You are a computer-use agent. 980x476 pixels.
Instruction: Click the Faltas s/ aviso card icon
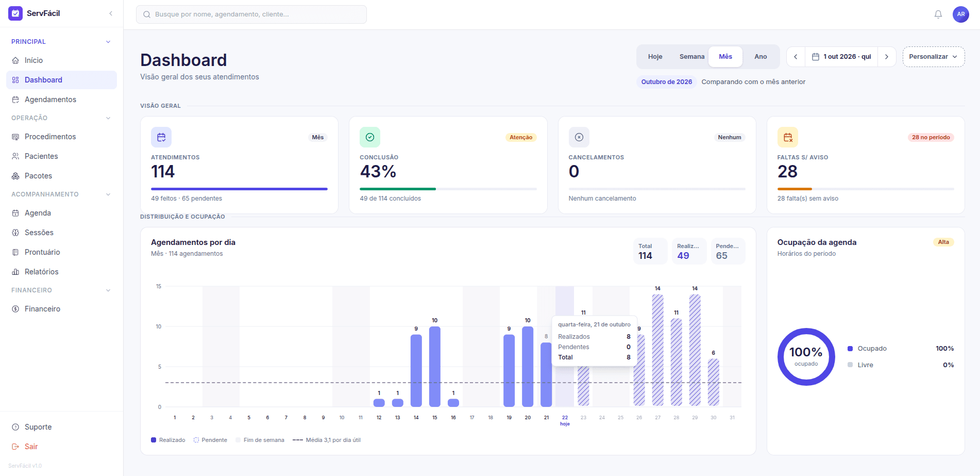point(788,137)
